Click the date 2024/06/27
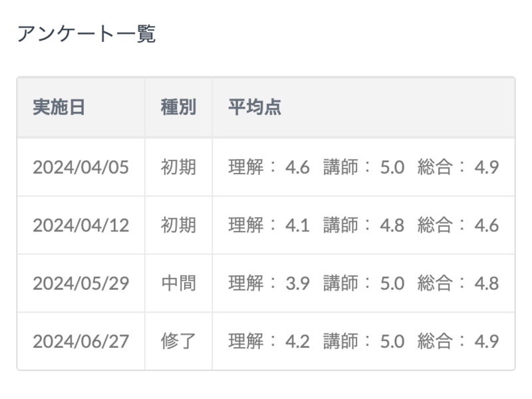Image resolution: width=532 pixels, height=399 pixels. [80, 342]
